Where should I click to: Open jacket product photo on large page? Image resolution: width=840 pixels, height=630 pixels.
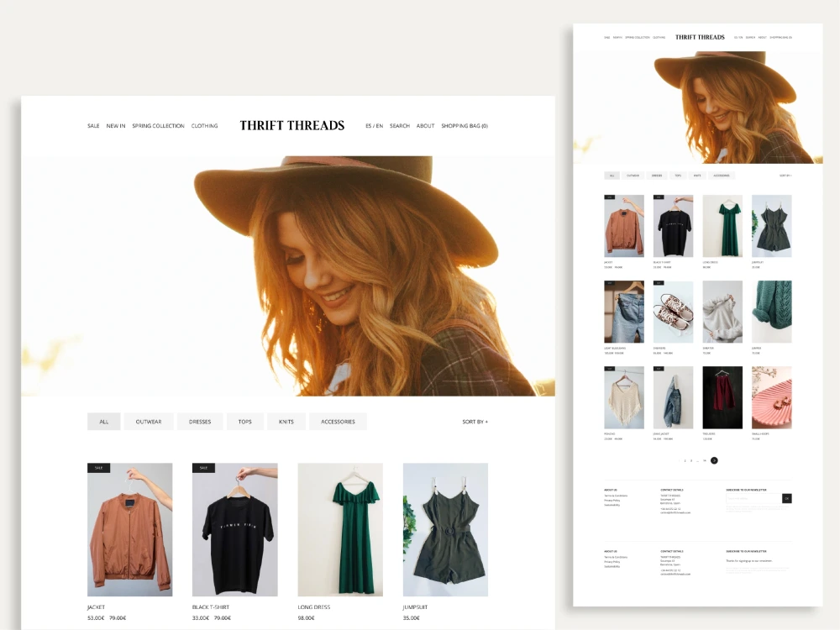[130, 530]
